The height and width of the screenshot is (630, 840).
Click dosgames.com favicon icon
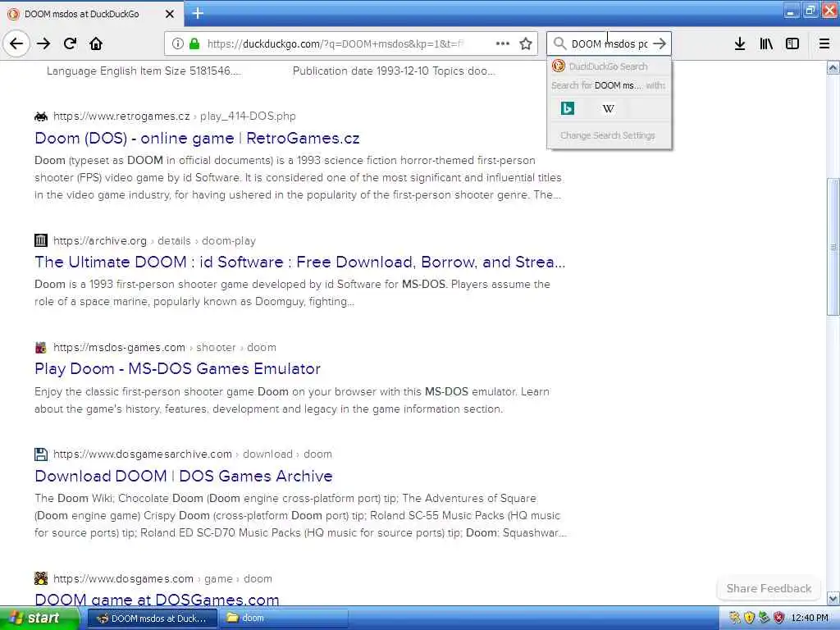pyautogui.click(x=41, y=578)
